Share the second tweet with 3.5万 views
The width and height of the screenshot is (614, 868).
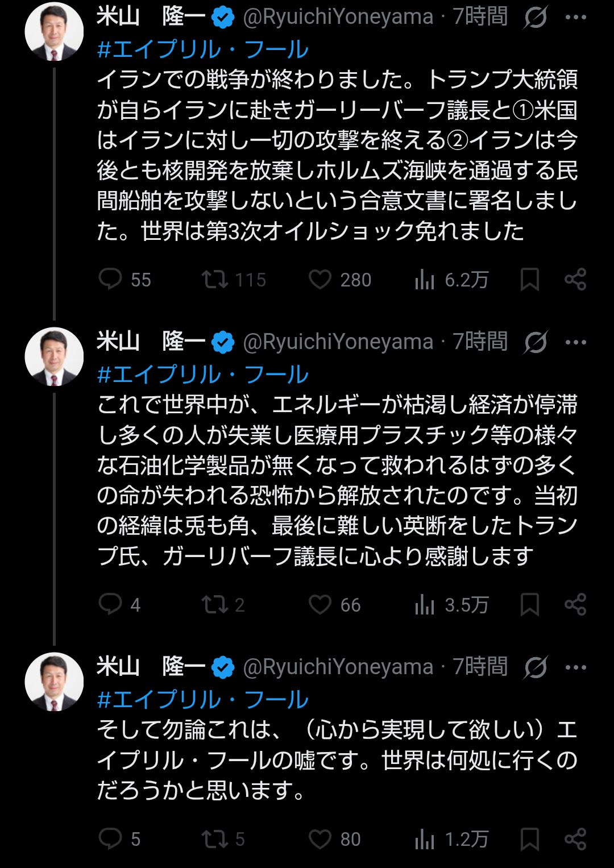pos(575,604)
